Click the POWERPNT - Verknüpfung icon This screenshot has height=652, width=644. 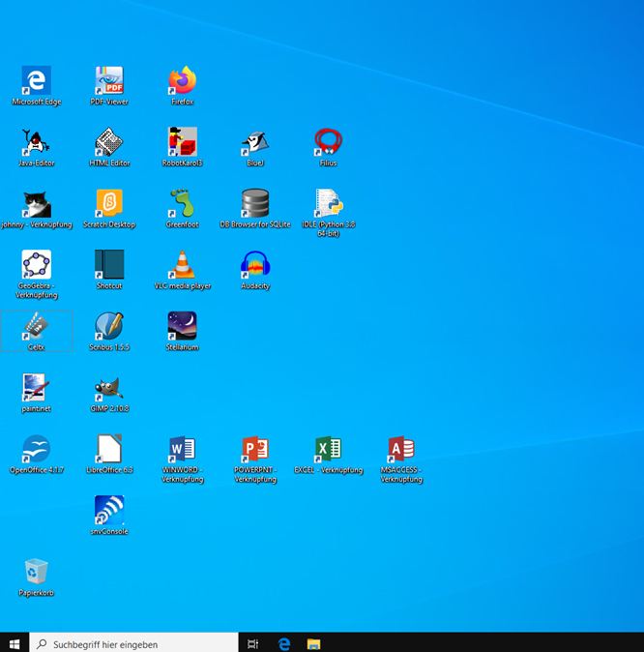255,449
